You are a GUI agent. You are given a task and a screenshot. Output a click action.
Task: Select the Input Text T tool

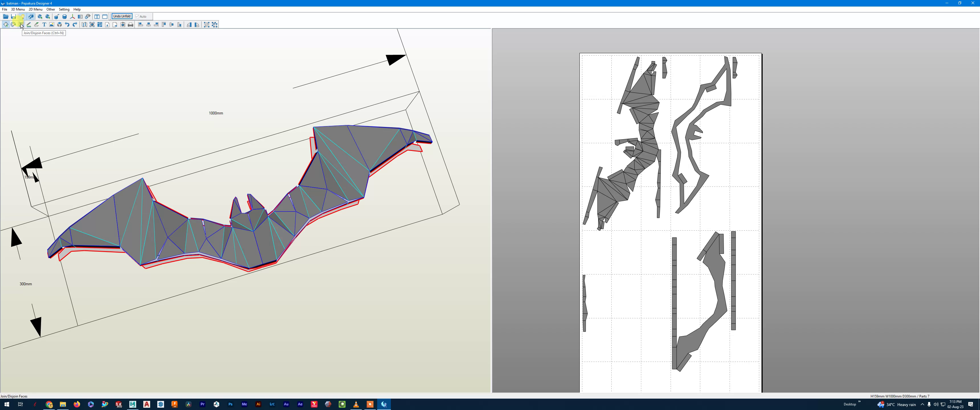tap(44, 25)
